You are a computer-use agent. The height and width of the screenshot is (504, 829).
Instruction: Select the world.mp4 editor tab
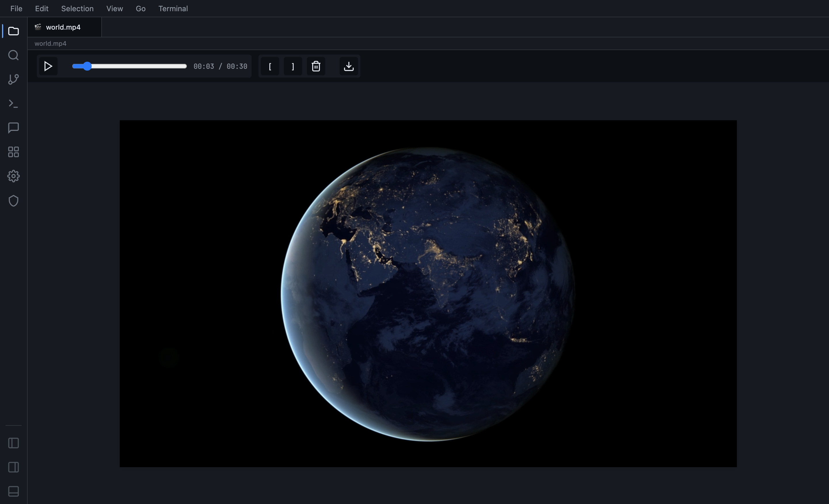63,27
